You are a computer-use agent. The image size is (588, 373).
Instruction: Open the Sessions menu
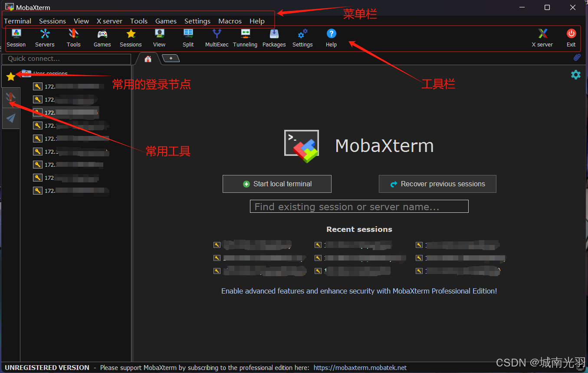tap(53, 21)
